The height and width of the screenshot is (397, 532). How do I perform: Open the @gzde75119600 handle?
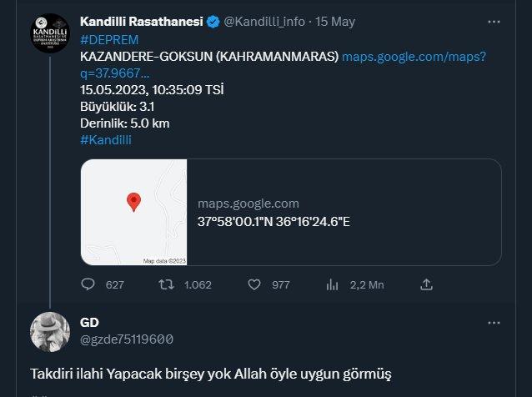[127, 339]
